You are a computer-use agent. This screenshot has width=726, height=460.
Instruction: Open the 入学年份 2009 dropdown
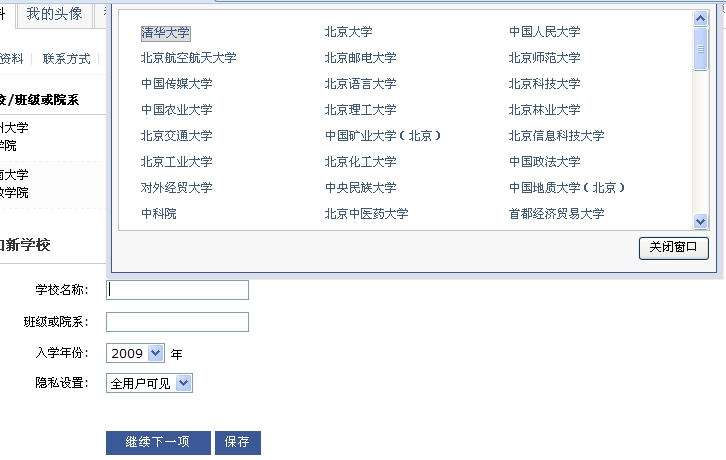(135, 353)
